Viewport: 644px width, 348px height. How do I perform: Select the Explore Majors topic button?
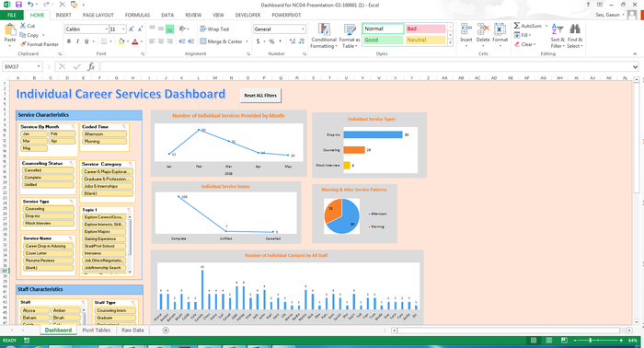click(105, 232)
